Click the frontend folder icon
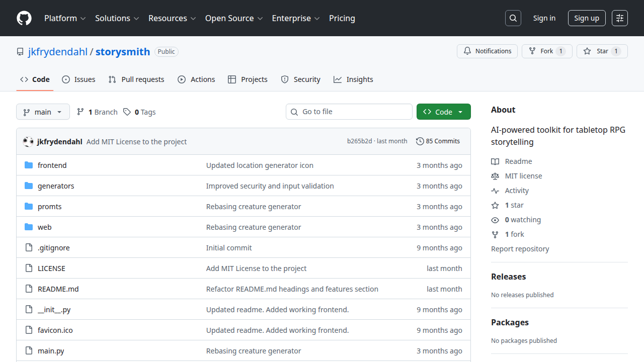 click(29, 165)
